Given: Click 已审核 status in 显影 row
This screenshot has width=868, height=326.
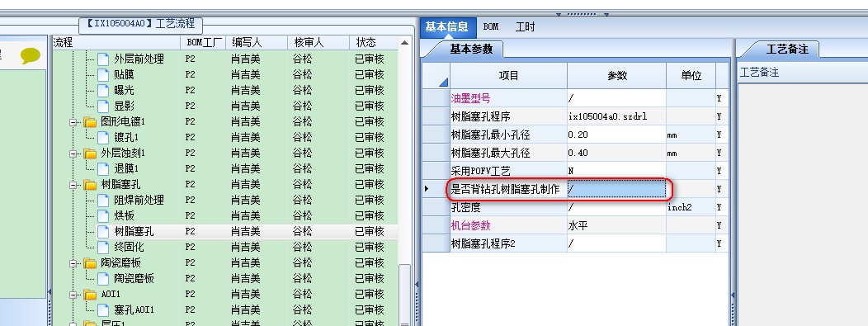Looking at the screenshot, I should pyautogui.click(x=370, y=106).
